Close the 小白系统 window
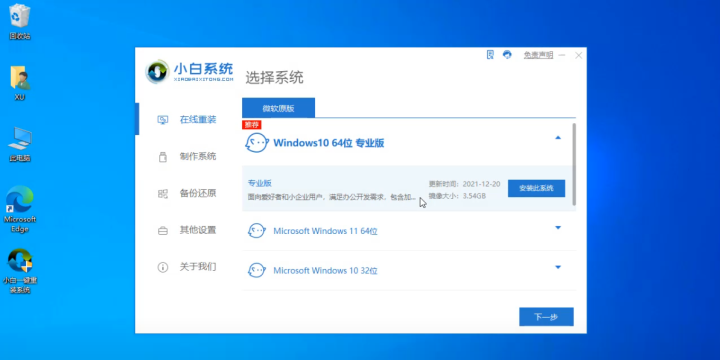 point(579,56)
